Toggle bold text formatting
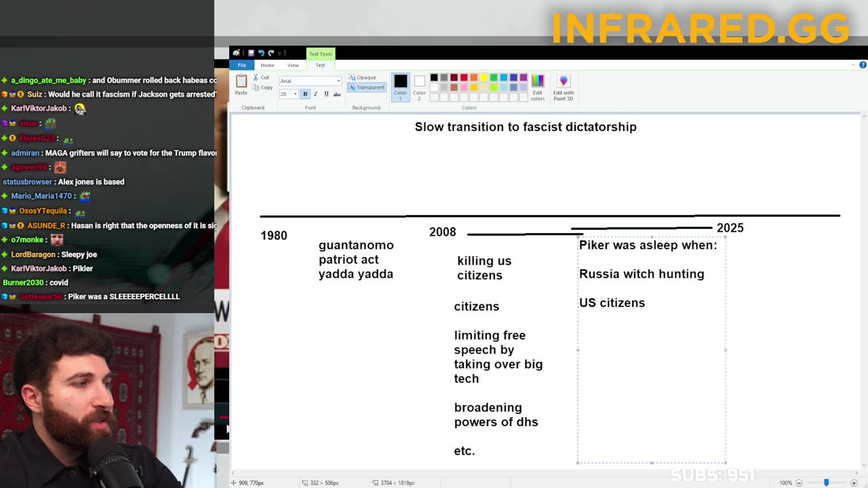The image size is (868, 488). (x=305, y=94)
